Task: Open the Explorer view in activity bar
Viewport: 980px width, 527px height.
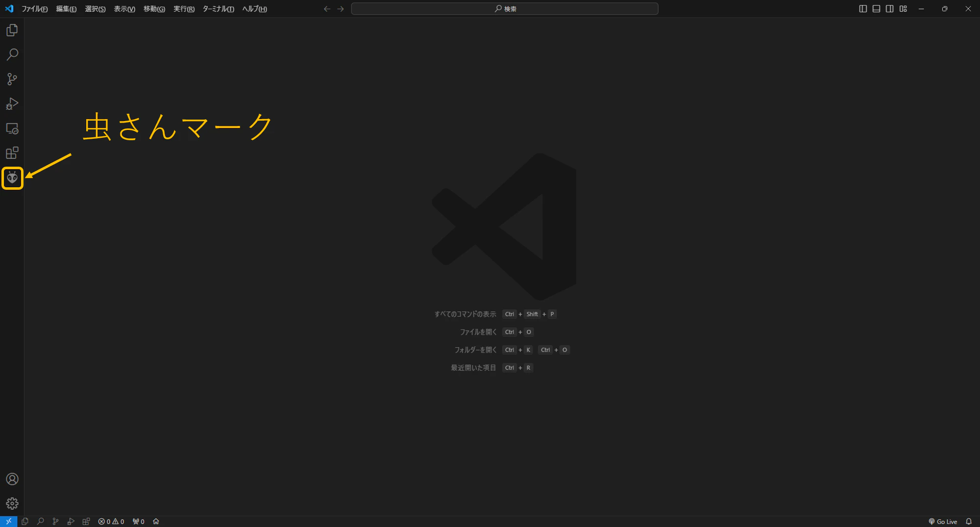Action: pyautogui.click(x=12, y=30)
